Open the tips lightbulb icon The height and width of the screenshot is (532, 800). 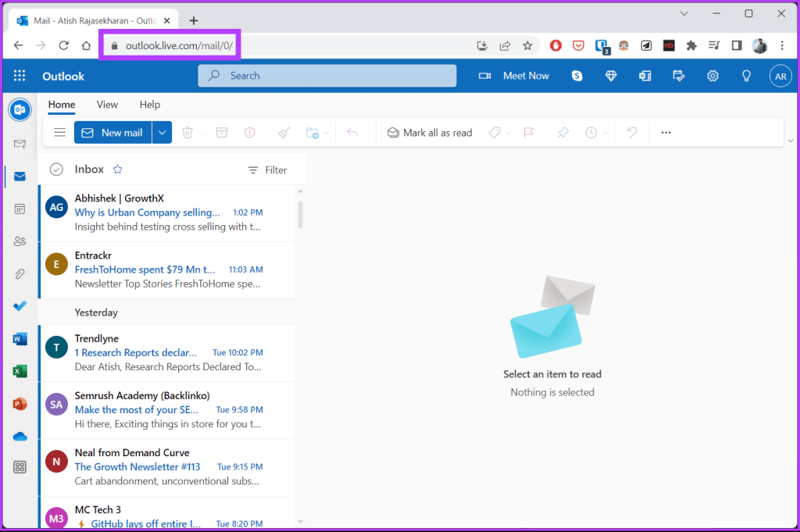(746, 76)
